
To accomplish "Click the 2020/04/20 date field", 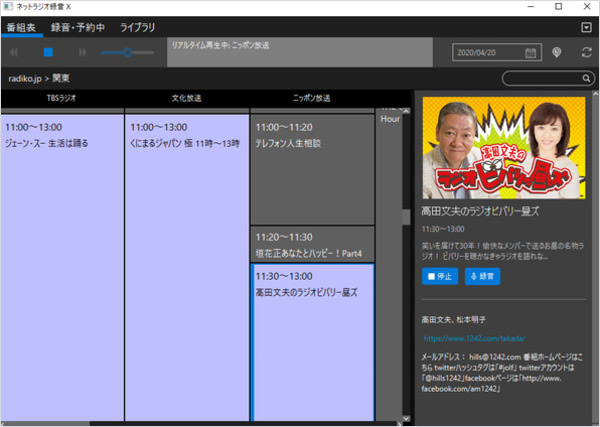I will pos(485,51).
